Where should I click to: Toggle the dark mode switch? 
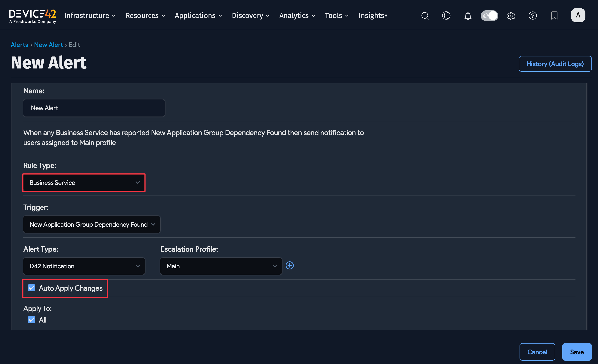tap(489, 16)
